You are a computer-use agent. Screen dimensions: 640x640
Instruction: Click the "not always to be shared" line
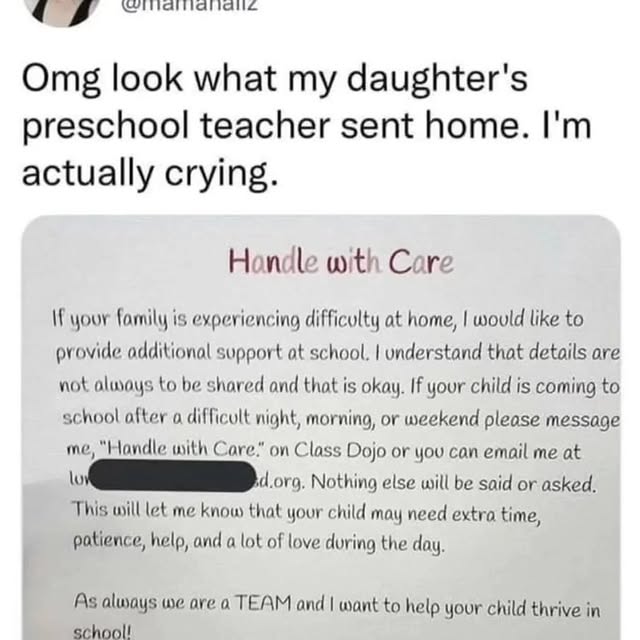coord(180,387)
